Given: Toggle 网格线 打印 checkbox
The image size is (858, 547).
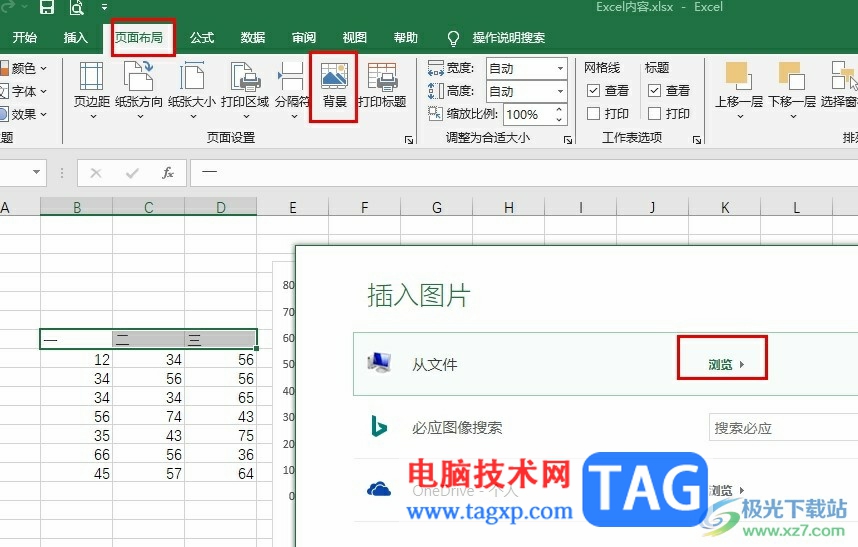Looking at the screenshot, I should [593, 113].
